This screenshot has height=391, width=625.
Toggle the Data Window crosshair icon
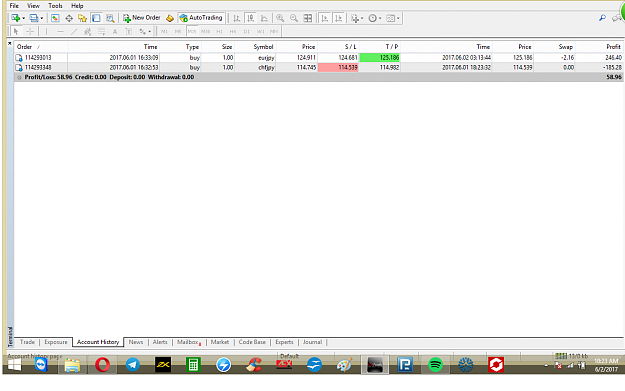point(69,18)
